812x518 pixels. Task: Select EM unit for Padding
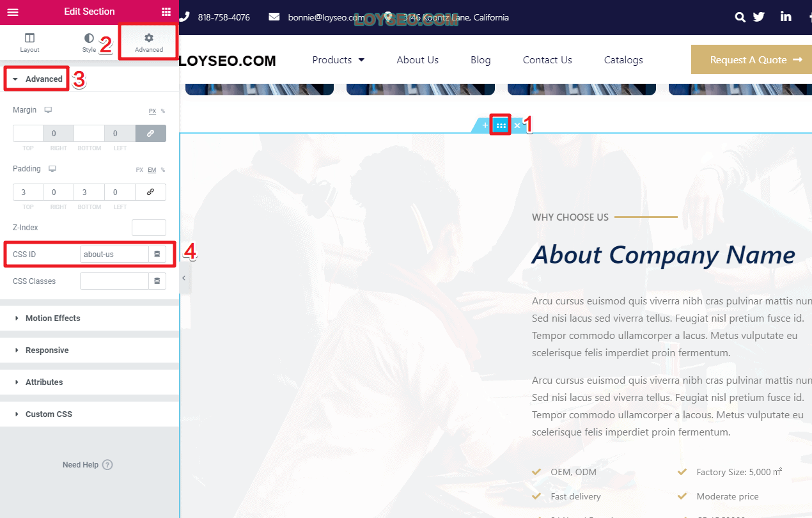(x=152, y=170)
